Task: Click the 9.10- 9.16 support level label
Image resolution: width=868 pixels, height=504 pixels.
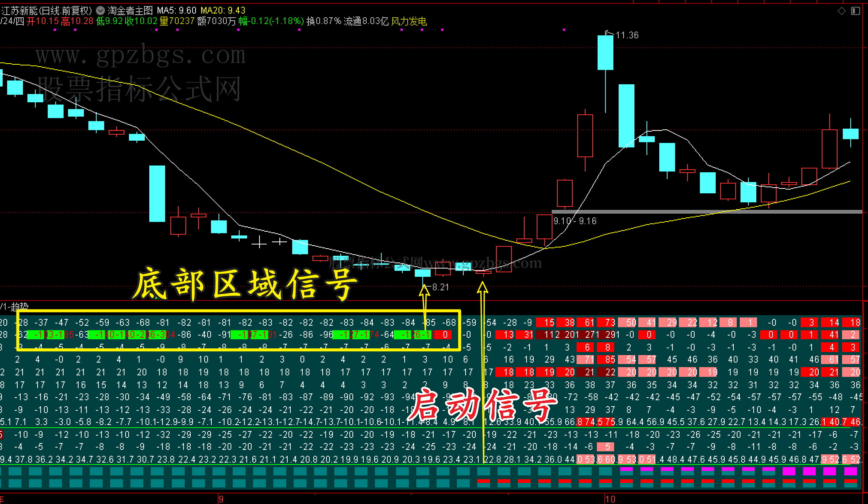Action: tap(575, 221)
